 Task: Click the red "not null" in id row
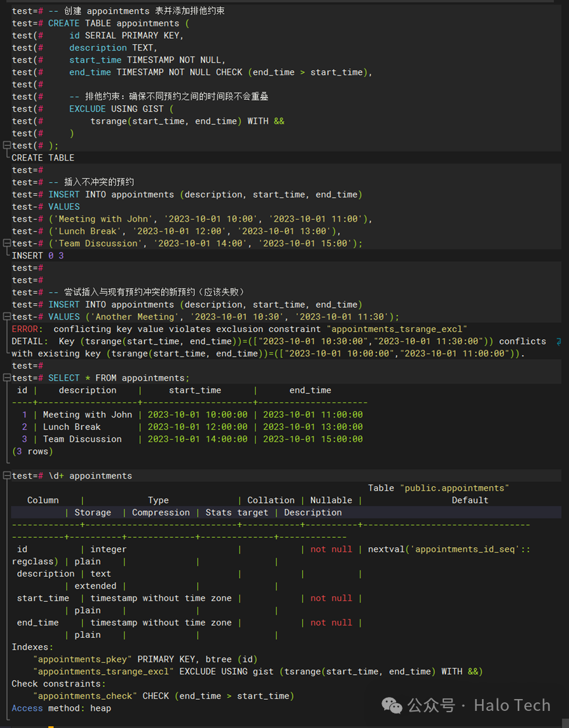331,549
